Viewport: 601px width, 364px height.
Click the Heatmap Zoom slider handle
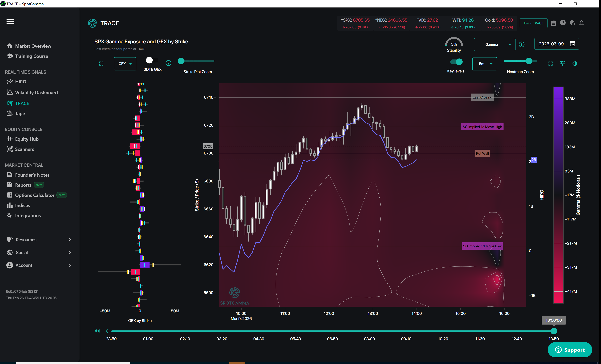click(x=529, y=61)
